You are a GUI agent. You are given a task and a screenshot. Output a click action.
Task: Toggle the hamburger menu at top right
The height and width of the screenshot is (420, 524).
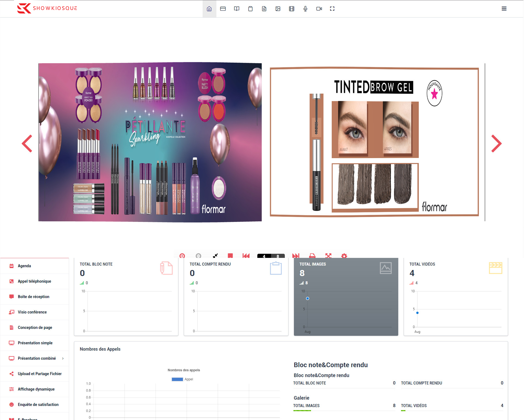[504, 9]
